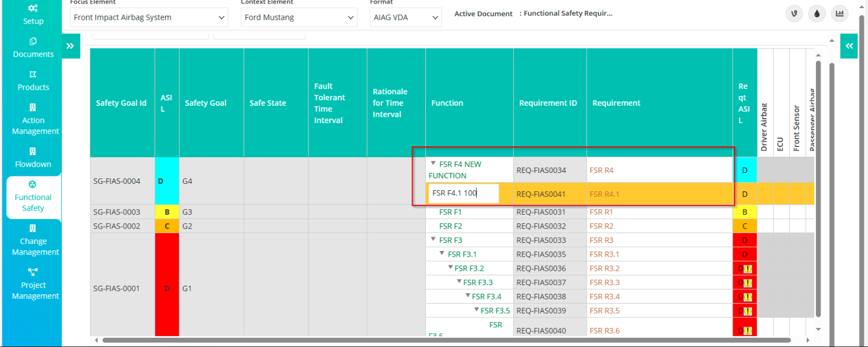
Task: Open Action Management sidebar icon
Action: 33,108
